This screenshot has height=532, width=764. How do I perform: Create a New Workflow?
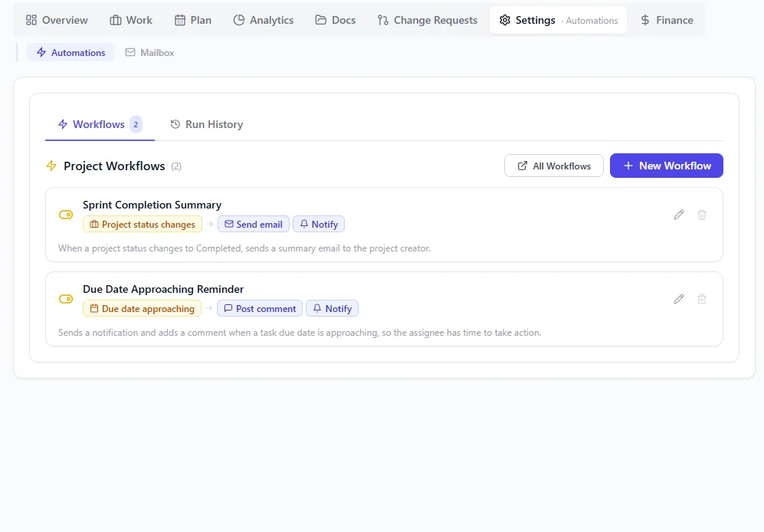667,166
